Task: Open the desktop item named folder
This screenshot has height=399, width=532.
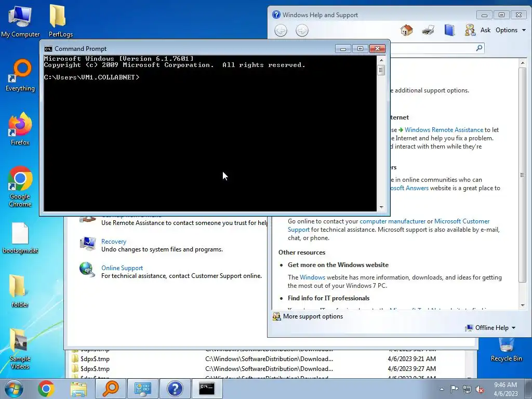Action: click(20, 291)
